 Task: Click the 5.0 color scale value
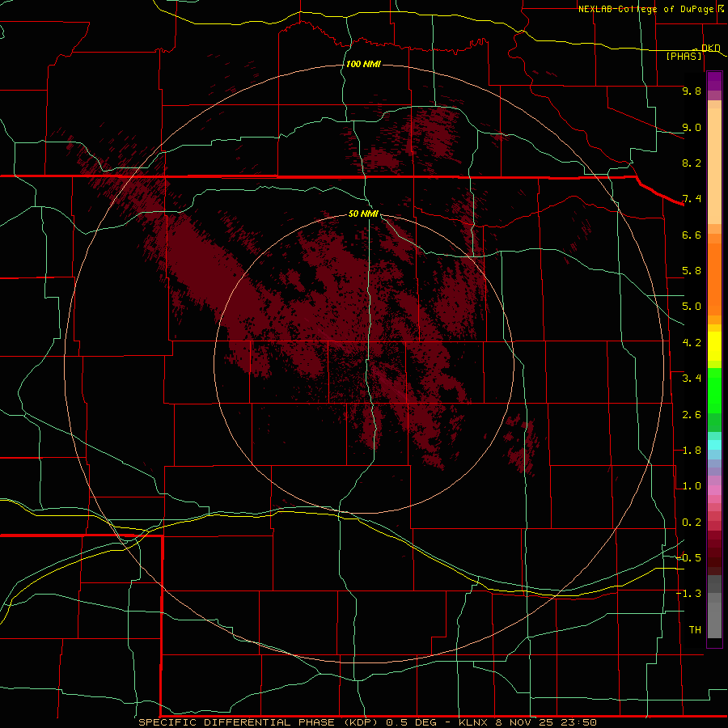(x=692, y=307)
